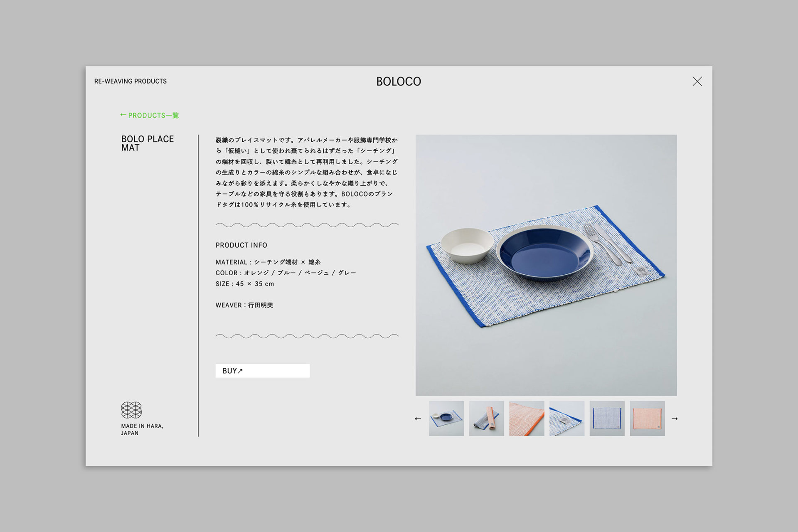Select orange-edged mat close-up thumbnail
The height and width of the screenshot is (532, 798).
click(527, 419)
